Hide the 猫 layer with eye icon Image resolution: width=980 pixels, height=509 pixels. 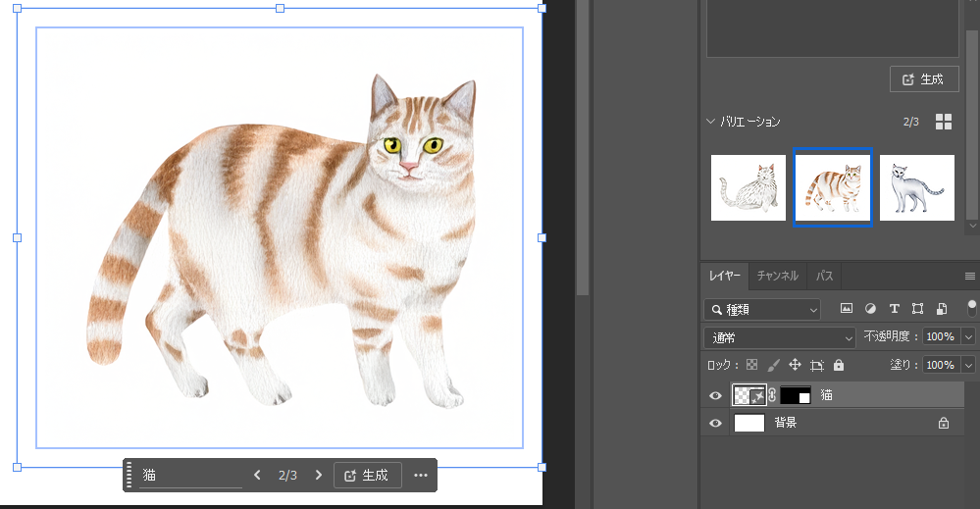[x=716, y=395]
